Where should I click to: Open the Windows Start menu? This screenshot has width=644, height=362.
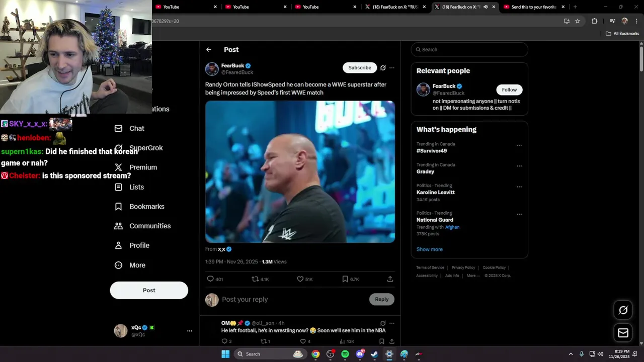click(225, 354)
